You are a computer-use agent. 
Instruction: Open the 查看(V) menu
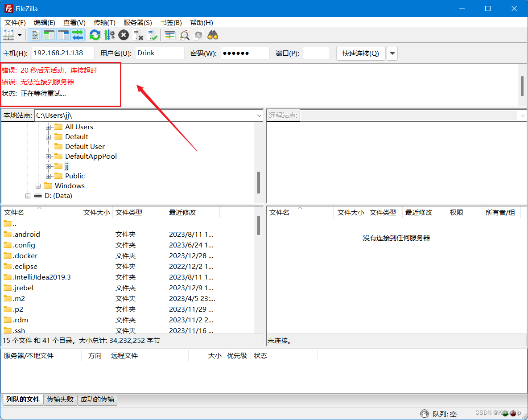click(74, 23)
